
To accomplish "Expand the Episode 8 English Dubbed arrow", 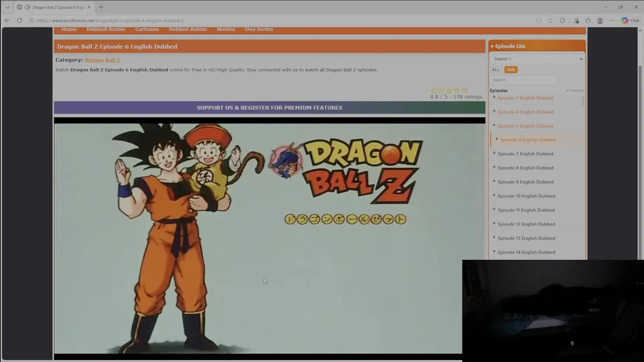I will click(494, 167).
